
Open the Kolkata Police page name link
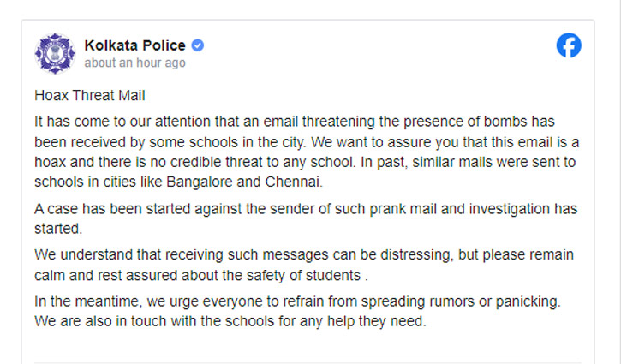click(136, 45)
